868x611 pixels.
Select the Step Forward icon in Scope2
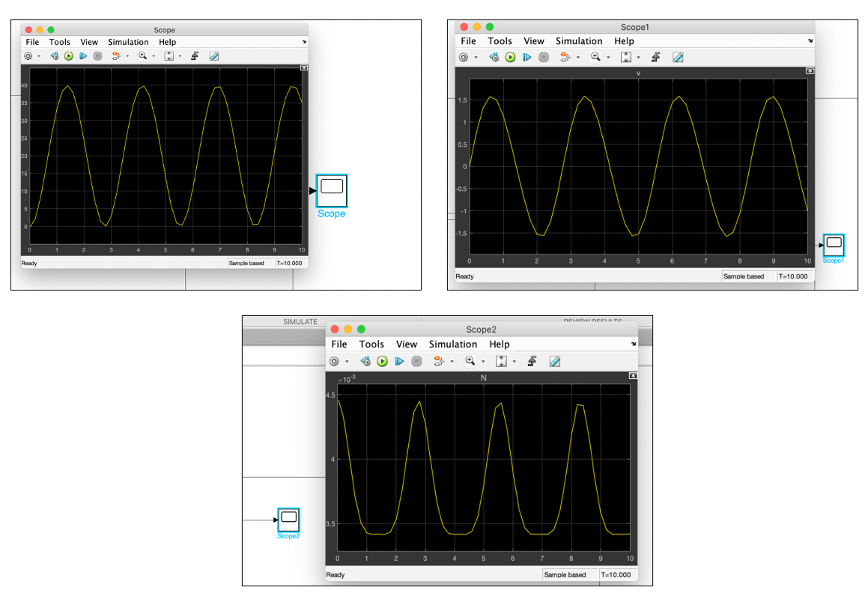point(399,361)
